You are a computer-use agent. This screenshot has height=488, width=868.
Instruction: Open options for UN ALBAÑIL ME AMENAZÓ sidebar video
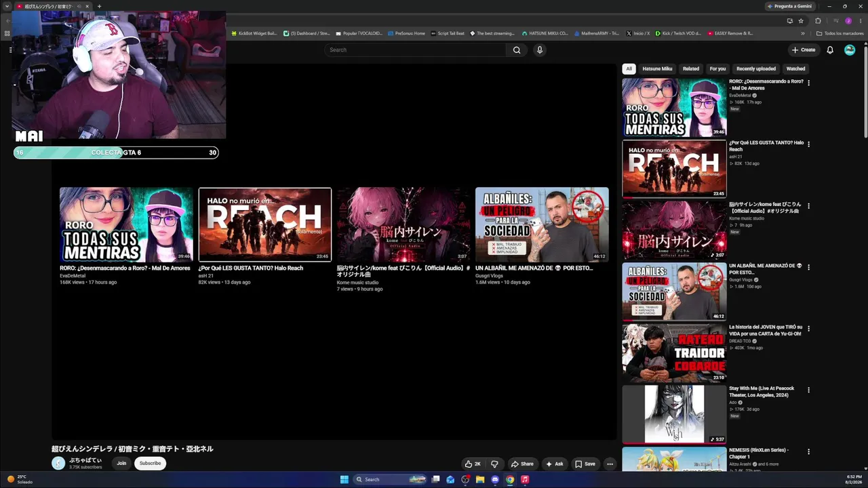point(808,267)
